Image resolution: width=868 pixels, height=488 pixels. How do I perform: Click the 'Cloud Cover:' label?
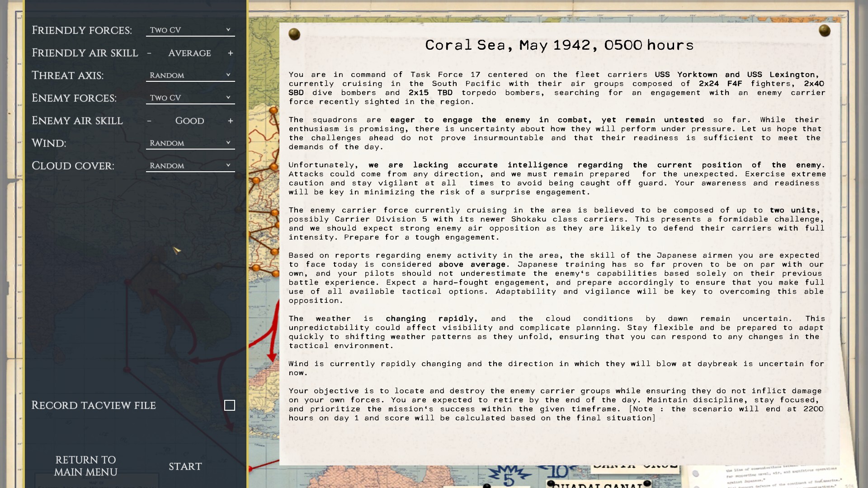pyautogui.click(x=73, y=166)
